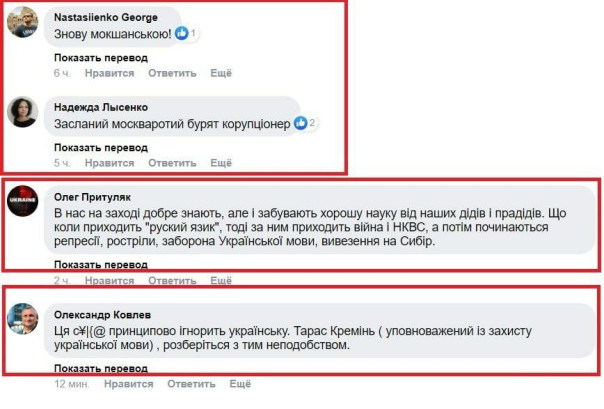Reply to Олег Притуляк's comment
Viewport: 604px width, 409px height.
pos(173,279)
